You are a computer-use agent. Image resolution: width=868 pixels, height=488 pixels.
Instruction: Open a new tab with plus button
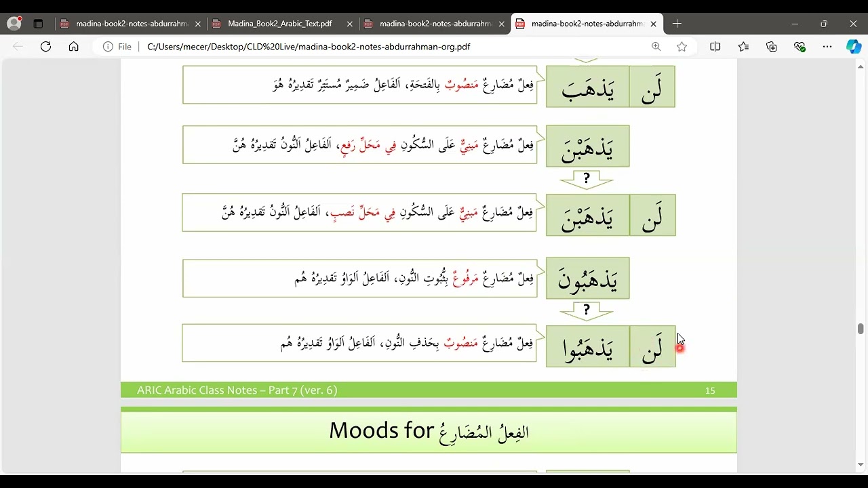click(677, 24)
